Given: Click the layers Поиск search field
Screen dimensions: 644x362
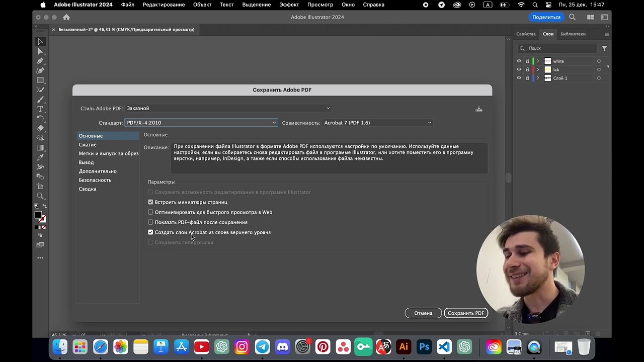Looking at the screenshot, I should 557,48.
